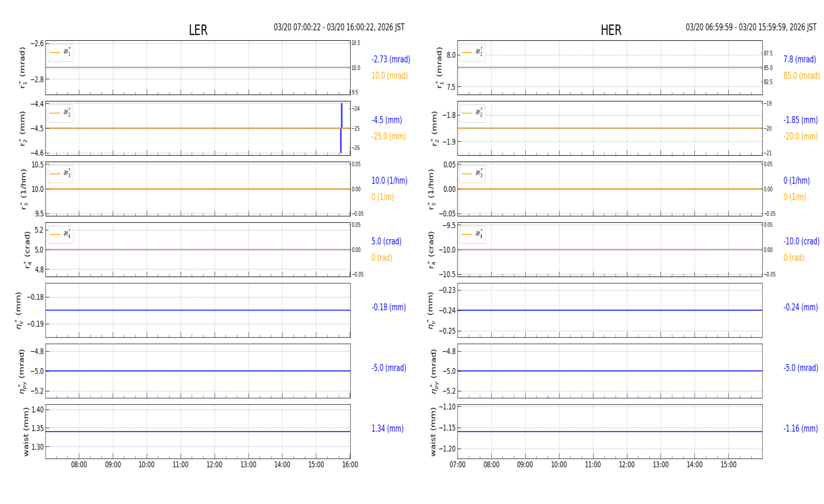
Task: Click the 08:00 time tick under LER
Action: tap(79, 465)
